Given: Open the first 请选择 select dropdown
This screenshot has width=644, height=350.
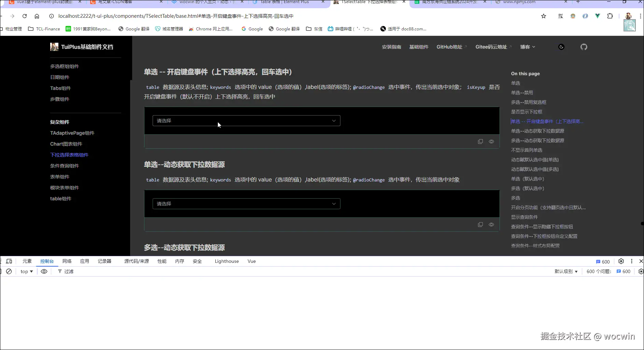Looking at the screenshot, I should click(246, 121).
